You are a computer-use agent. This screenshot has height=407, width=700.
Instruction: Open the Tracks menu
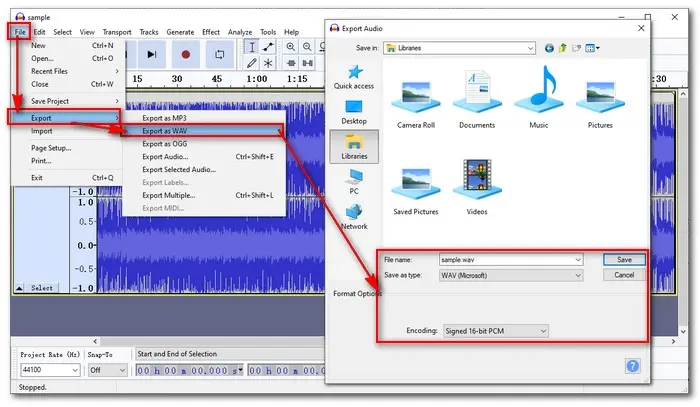149,32
